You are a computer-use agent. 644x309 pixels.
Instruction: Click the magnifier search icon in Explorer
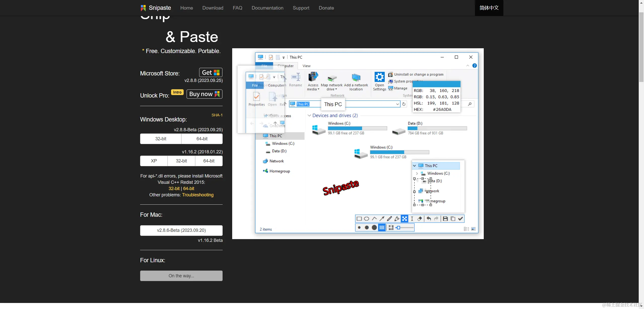(470, 104)
